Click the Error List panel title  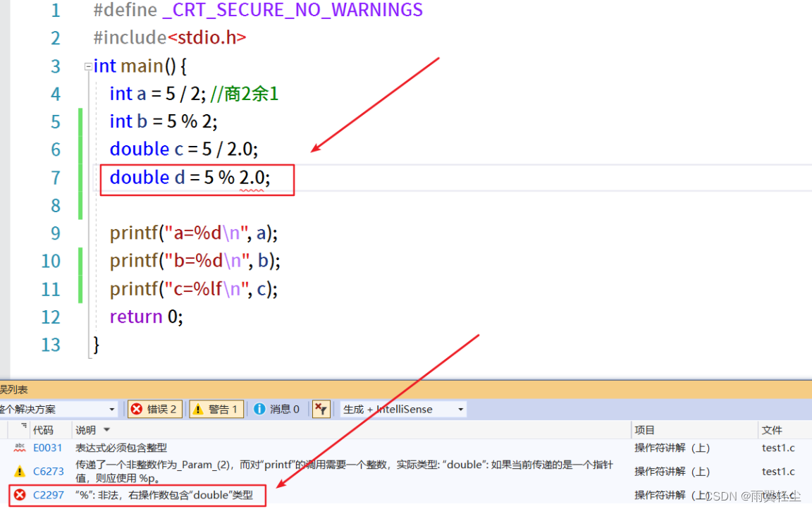click(13, 389)
